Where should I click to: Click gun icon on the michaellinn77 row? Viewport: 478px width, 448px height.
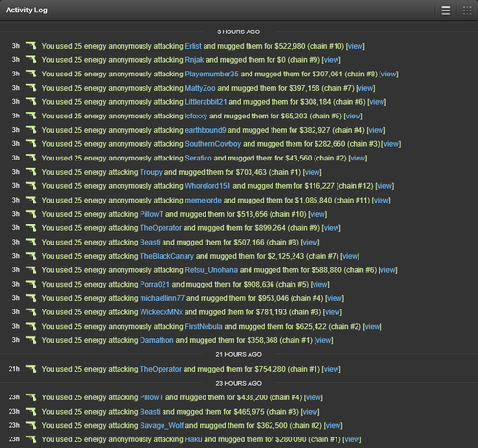tap(32, 298)
